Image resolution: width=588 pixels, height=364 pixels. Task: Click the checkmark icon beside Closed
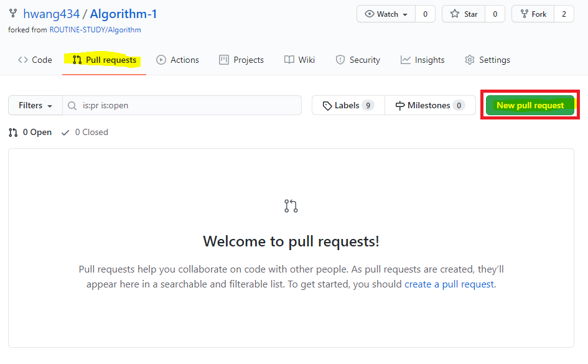coord(65,133)
